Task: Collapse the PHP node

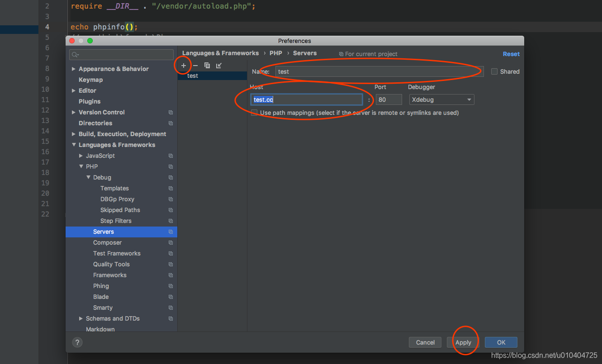Action: [x=81, y=166]
